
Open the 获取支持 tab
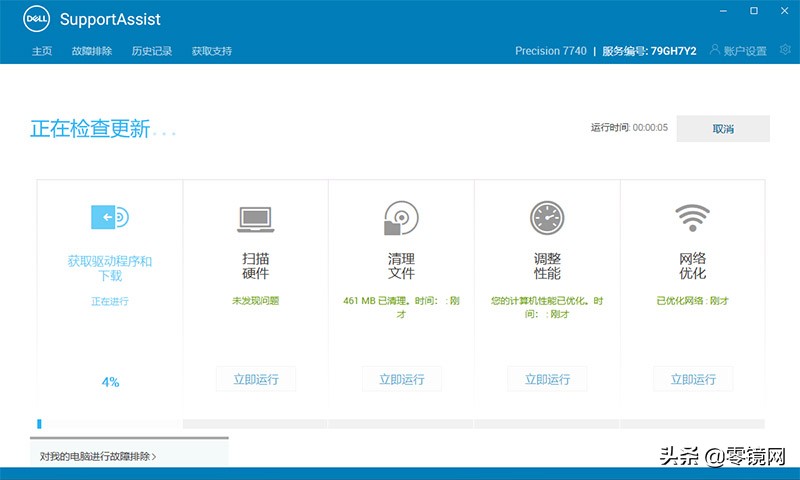tap(212, 51)
